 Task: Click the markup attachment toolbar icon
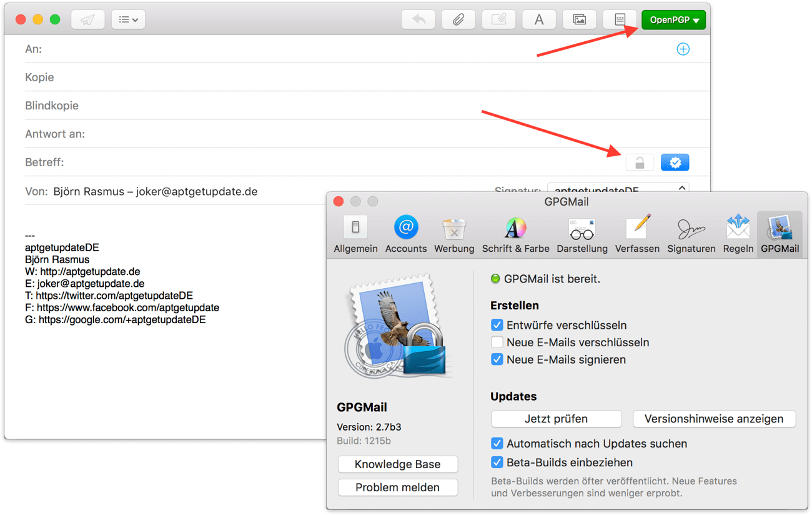coord(498,19)
